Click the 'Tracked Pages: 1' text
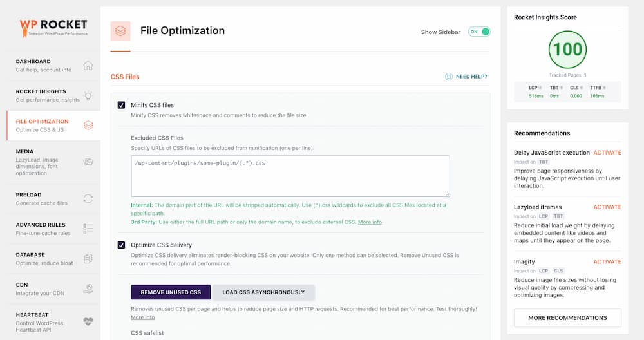Screen dimensions: 644x340 tap(567, 75)
